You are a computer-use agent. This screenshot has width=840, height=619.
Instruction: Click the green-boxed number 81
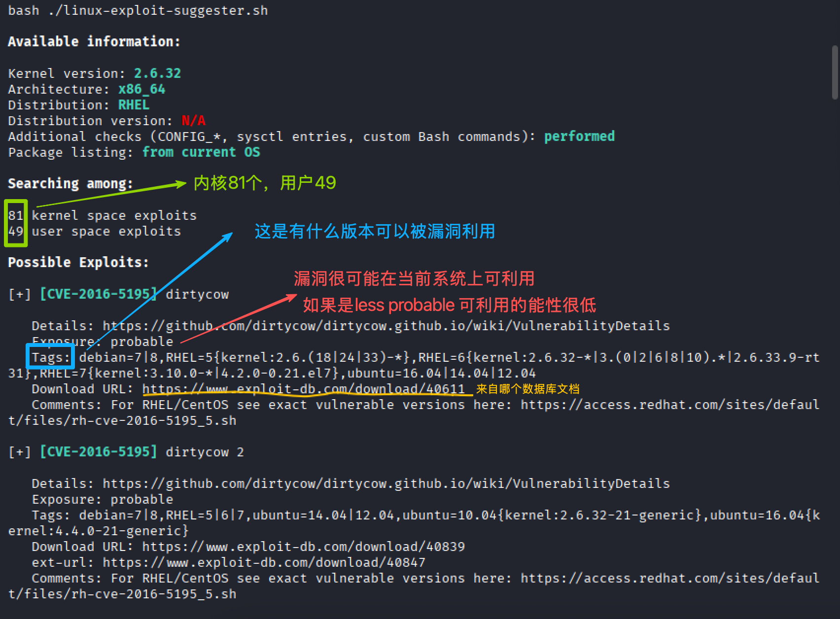15,215
